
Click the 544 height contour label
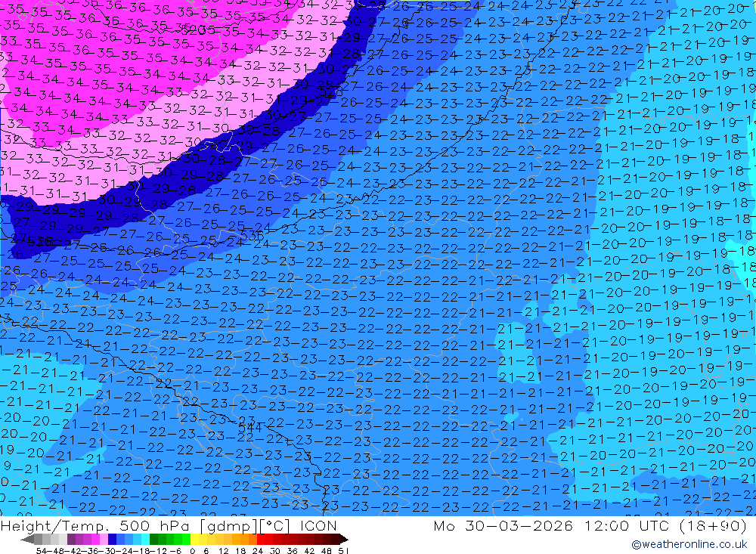tap(249, 427)
